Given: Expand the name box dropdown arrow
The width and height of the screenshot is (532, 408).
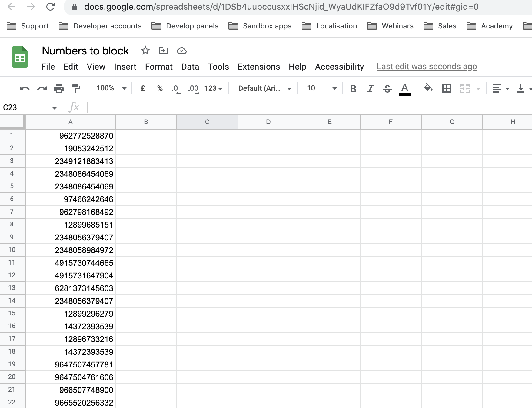Looking at the screenshot, I should point(54,108).
